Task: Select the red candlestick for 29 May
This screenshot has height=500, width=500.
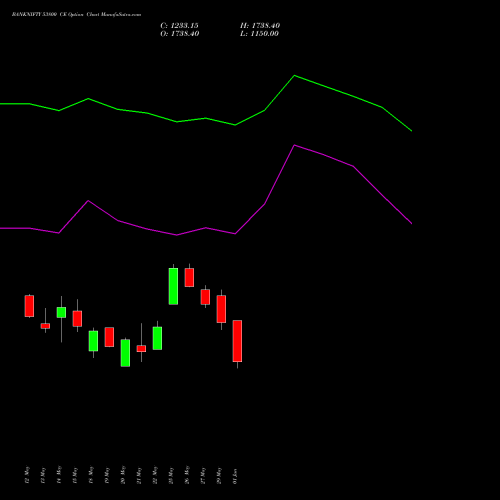Action: coord(221,309)
